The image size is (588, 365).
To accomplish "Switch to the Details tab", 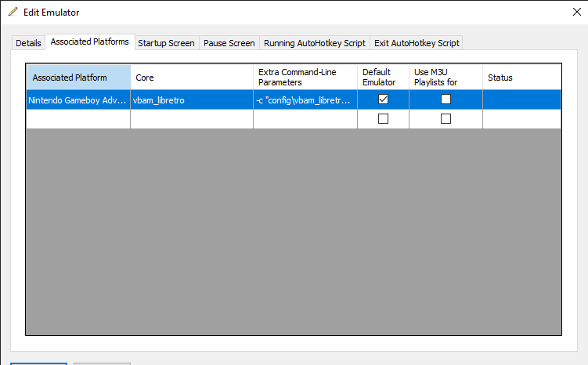I will point(28,43).
